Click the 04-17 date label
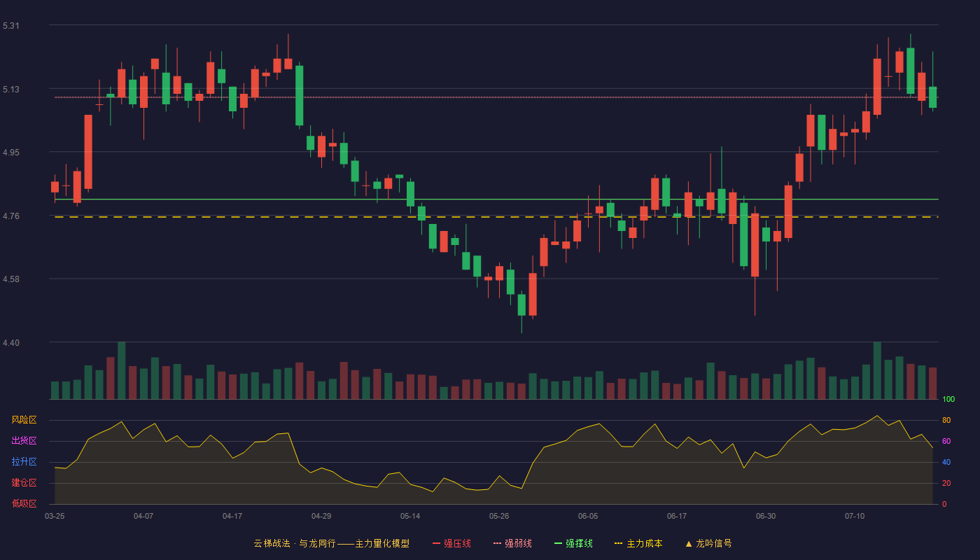The height and width of the screenshot is (560, 980). pyautogui.click(x=232, y=516)
